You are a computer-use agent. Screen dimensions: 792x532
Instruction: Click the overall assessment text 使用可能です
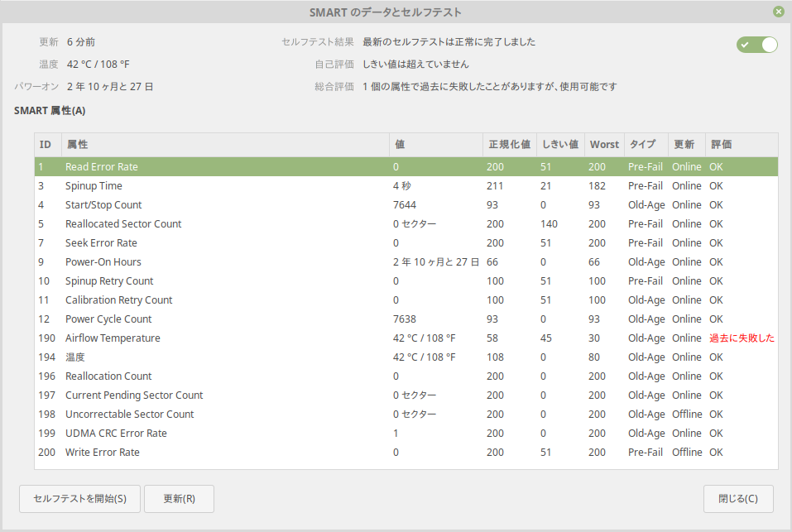[588, 87]
